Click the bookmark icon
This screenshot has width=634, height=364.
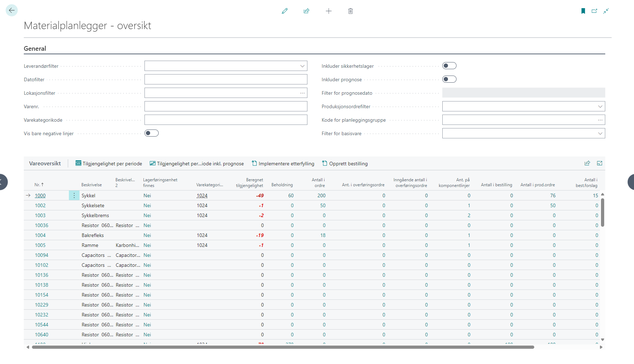coord(583,11)
